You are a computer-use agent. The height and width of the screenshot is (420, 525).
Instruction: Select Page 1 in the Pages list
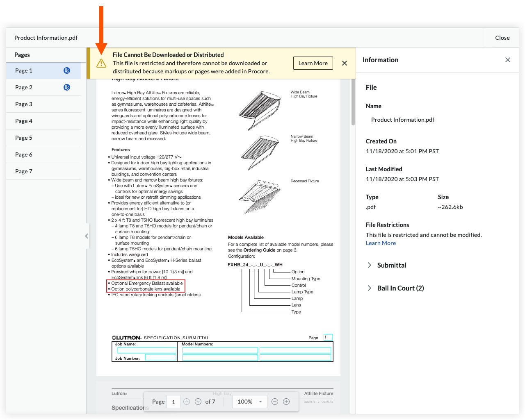[x=43, y=70]
